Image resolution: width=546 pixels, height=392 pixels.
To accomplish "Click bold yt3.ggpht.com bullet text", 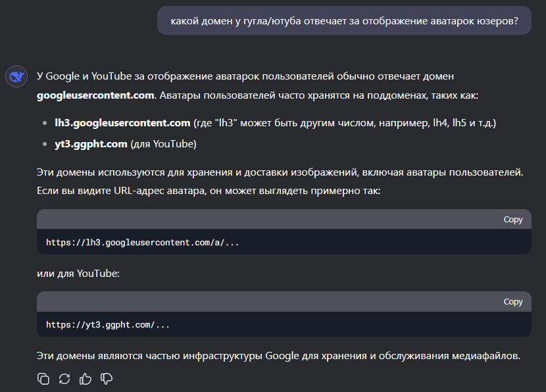I will tap(91, 144).
